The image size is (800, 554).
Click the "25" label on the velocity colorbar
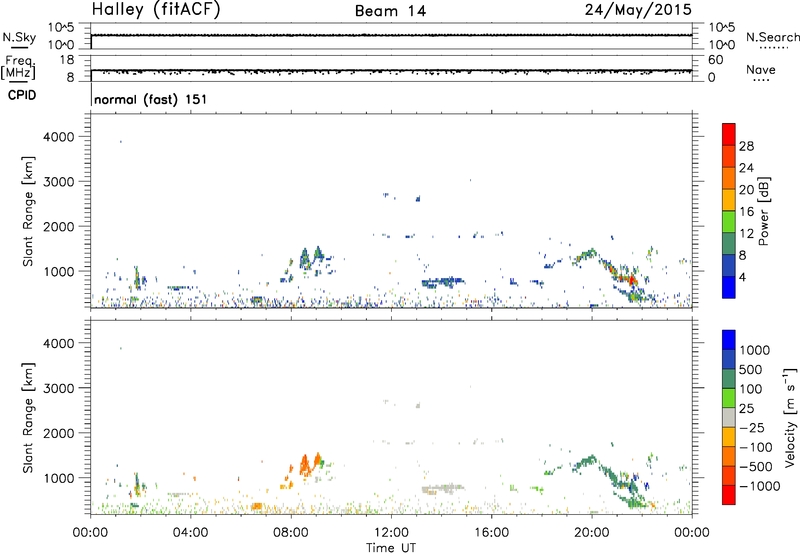click(746, 409)
